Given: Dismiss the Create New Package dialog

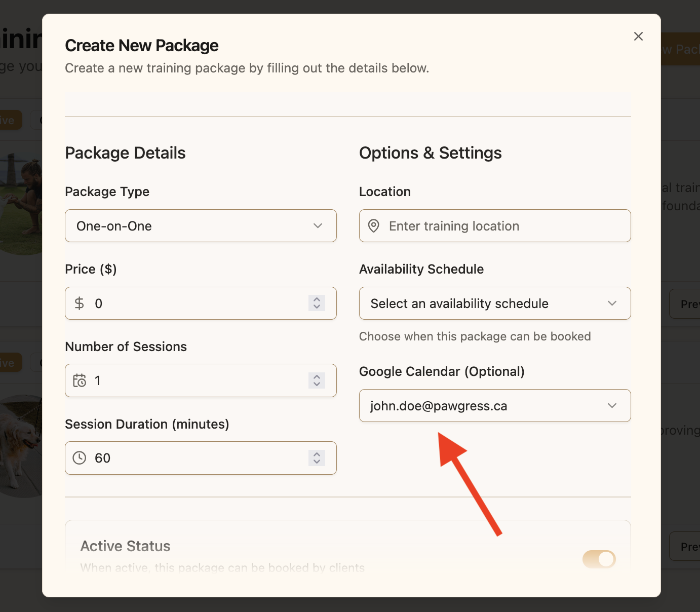Looking at the screenshot, I should [638, 36].
